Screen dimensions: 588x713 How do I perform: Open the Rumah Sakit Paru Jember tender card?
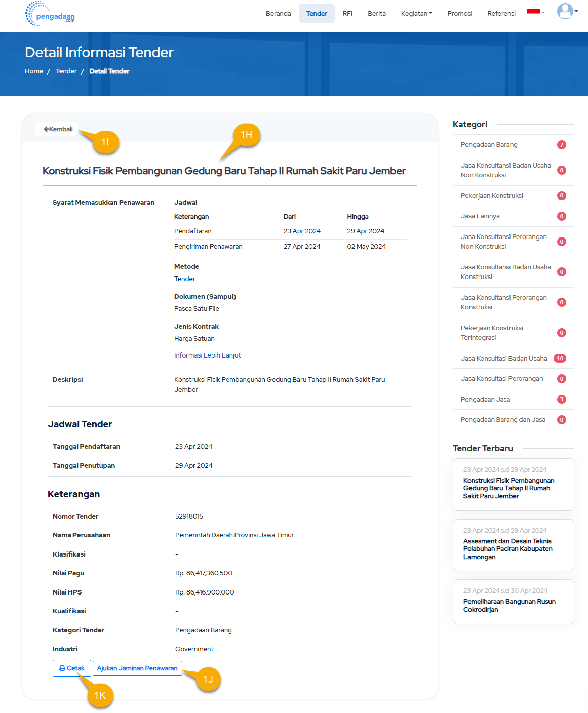pyautogui.click(x=514, y=485)
